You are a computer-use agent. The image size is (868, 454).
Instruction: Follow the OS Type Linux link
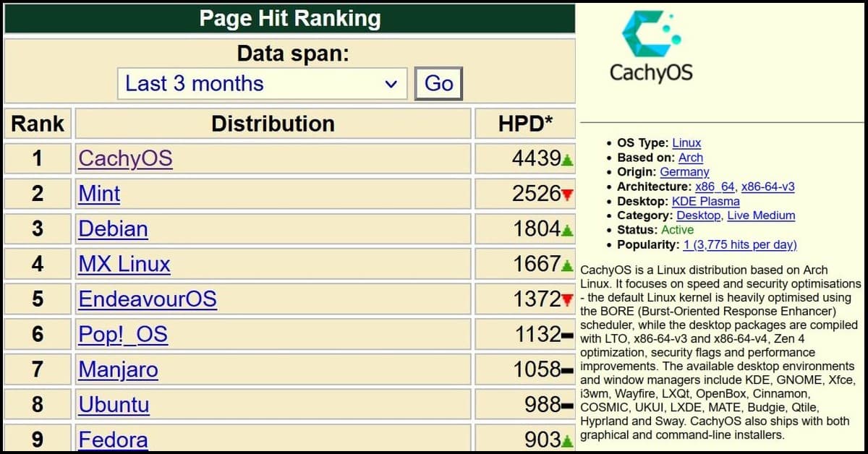point(686,143)
